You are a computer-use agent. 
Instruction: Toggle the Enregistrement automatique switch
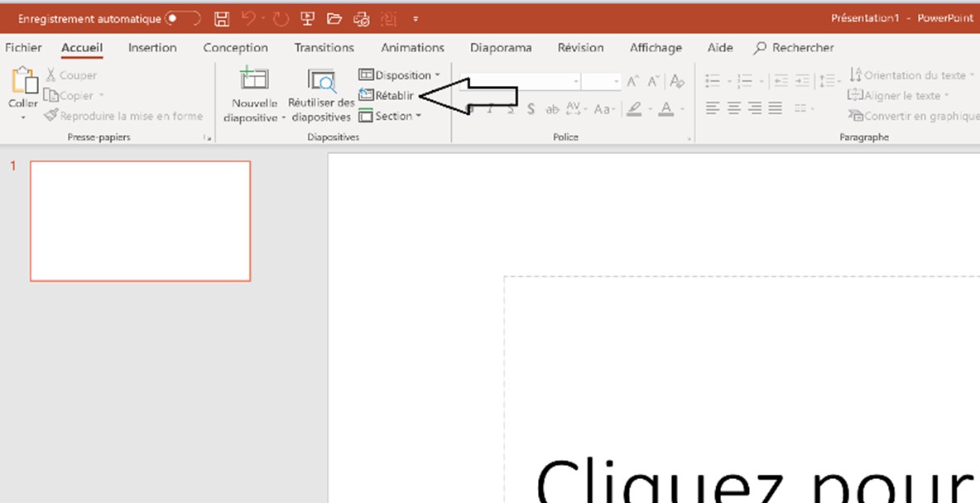coord(182,17)
